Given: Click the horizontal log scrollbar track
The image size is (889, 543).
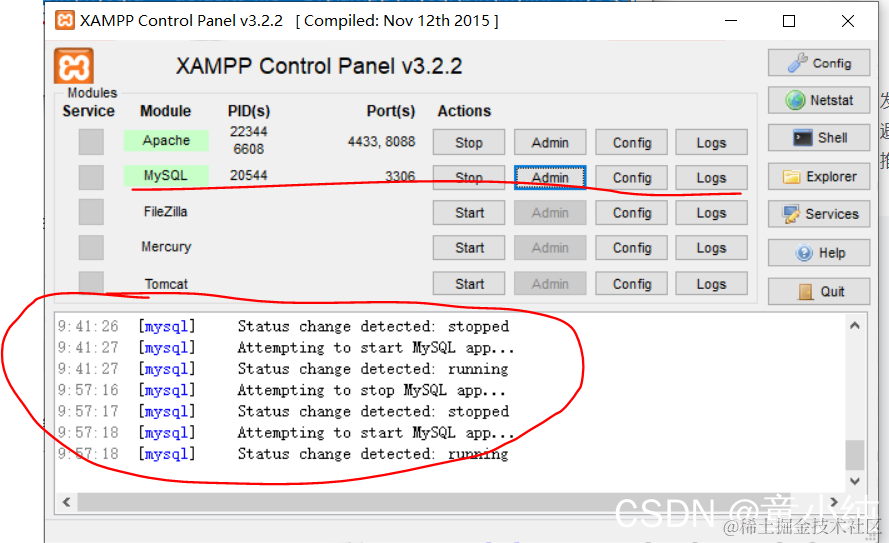Looking at the screenshot, I should pos(450,502).
